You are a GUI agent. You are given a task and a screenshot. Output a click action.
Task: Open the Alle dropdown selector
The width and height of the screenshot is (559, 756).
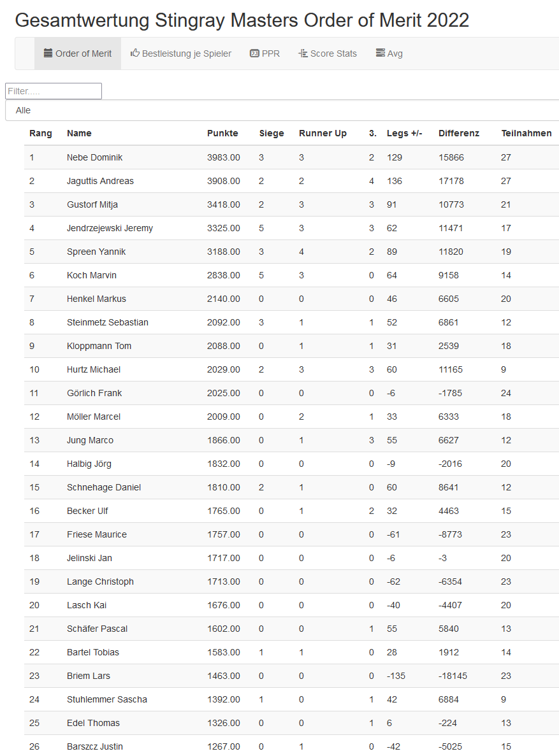pyautogui.click(x=280, y=110)
